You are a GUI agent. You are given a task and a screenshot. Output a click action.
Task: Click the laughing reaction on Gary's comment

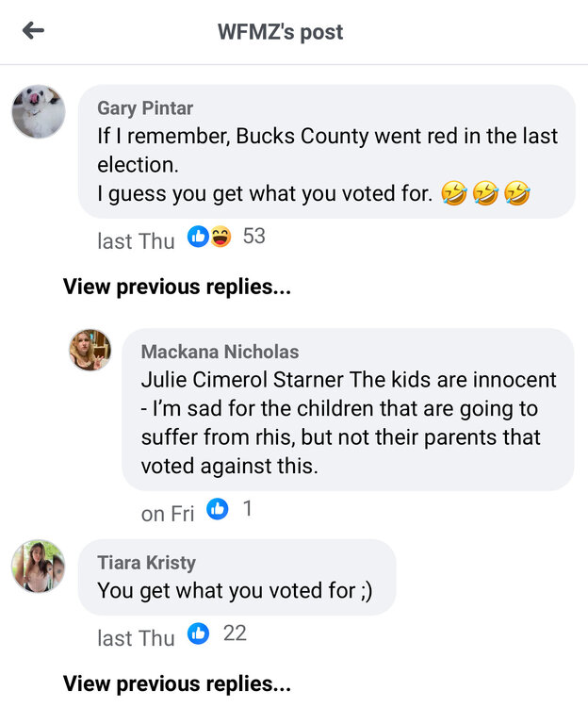220,238
